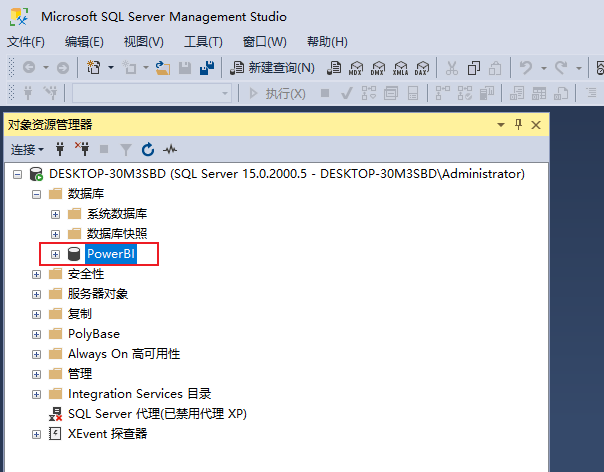The image size is (604, 472).
Task: Toggle auto-hide pin on Object Explorer
Action: click(518, 124)
